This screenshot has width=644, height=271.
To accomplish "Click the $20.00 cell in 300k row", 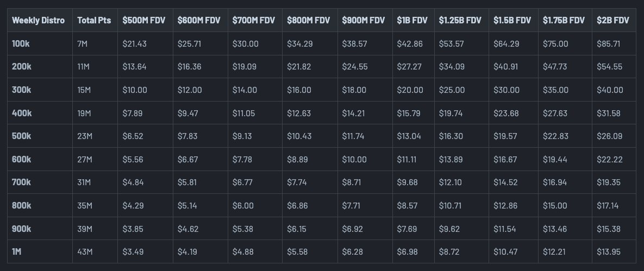I will coord(409,90).
